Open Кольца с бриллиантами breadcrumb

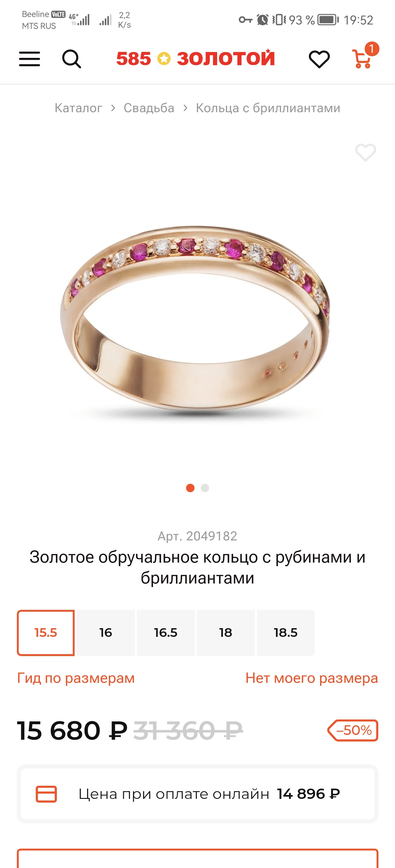point(268,108)
